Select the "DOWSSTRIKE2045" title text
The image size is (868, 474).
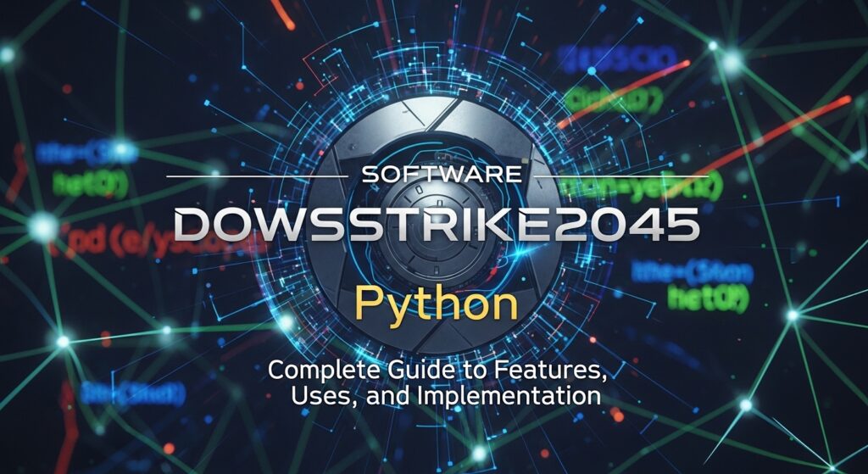[437, 225]
